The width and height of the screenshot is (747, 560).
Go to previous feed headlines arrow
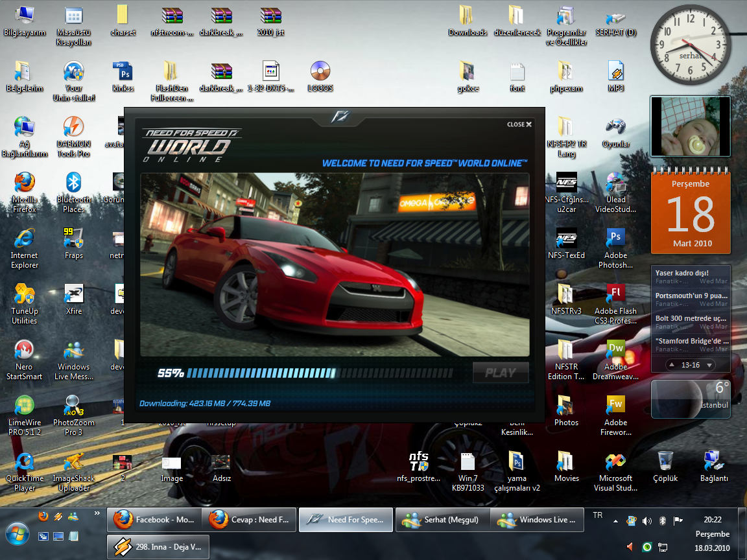pyautogui.click(x=672, y=365)
